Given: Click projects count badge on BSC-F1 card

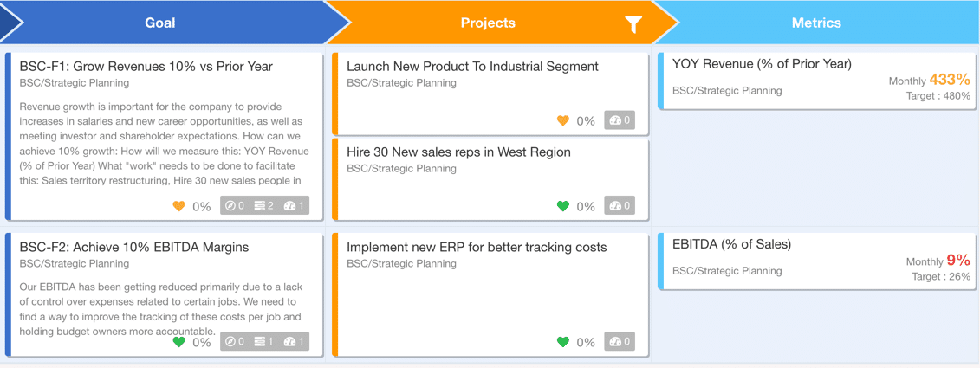Looking at the screenshot, I should [x=263, y=205].
